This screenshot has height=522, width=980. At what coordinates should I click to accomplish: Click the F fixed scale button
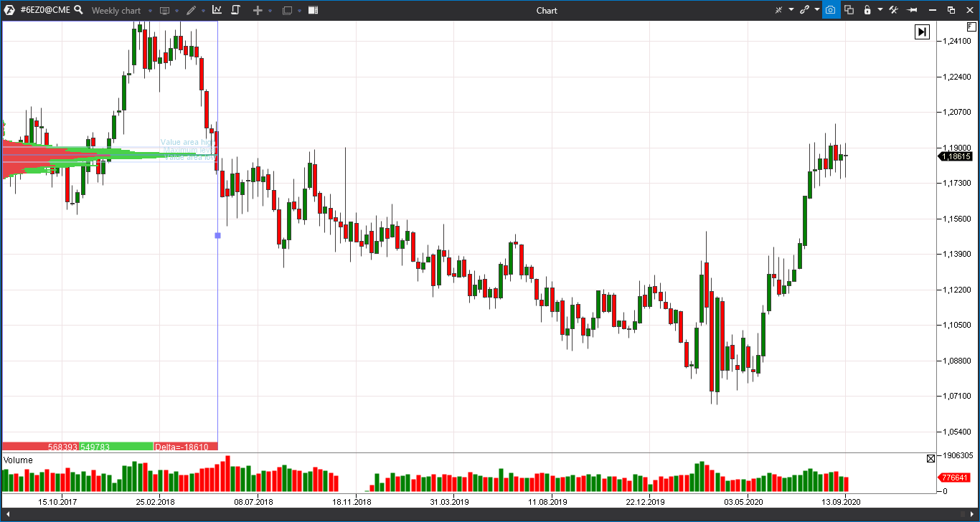pyautogui.click(x=971, y=27)
